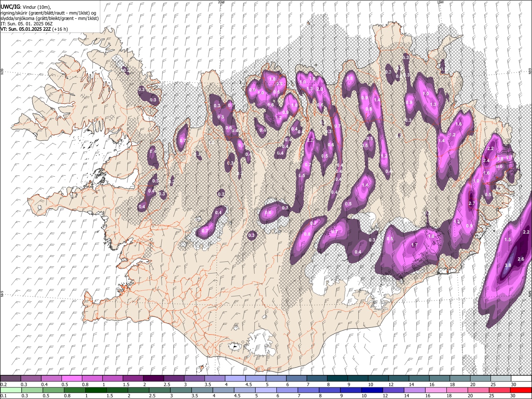Click the 'rigning/skúrir' legend description line
The height and width of the screenshot is (399, 532).
(x=49, y=13)
